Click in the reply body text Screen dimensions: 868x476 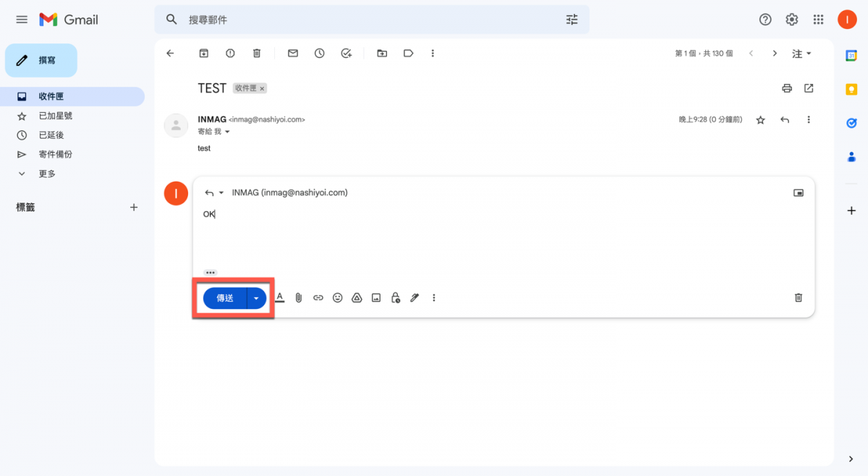tap(209, 214)
